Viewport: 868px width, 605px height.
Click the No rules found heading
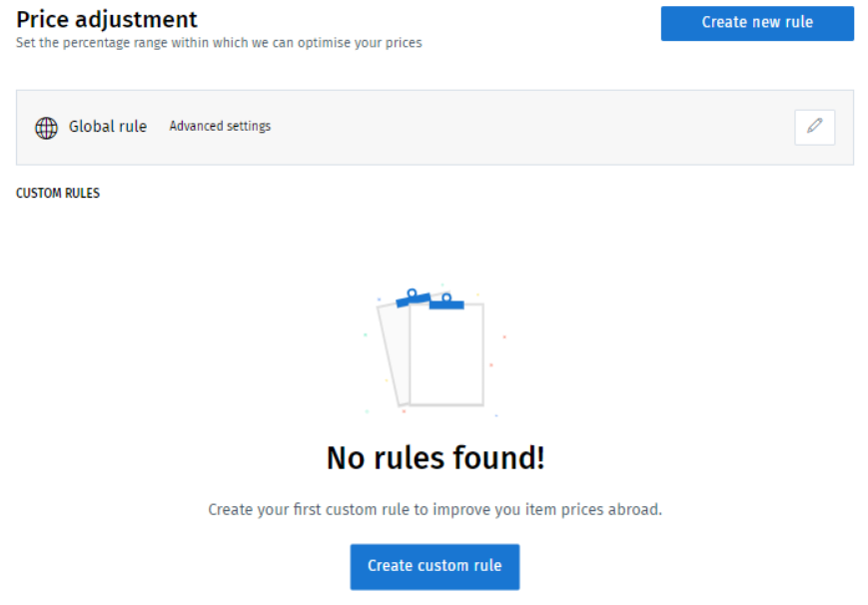435,458
